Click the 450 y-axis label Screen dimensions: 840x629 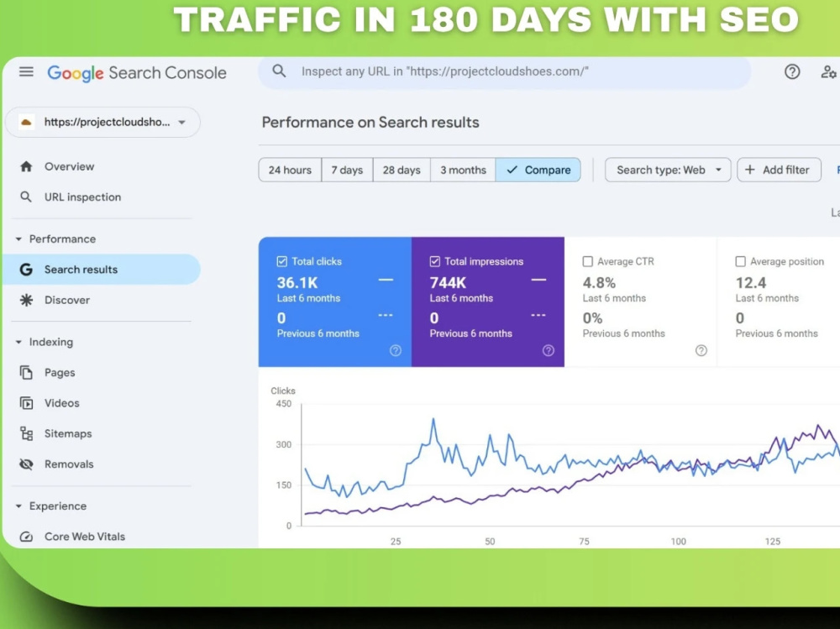[x=283, y=404]
